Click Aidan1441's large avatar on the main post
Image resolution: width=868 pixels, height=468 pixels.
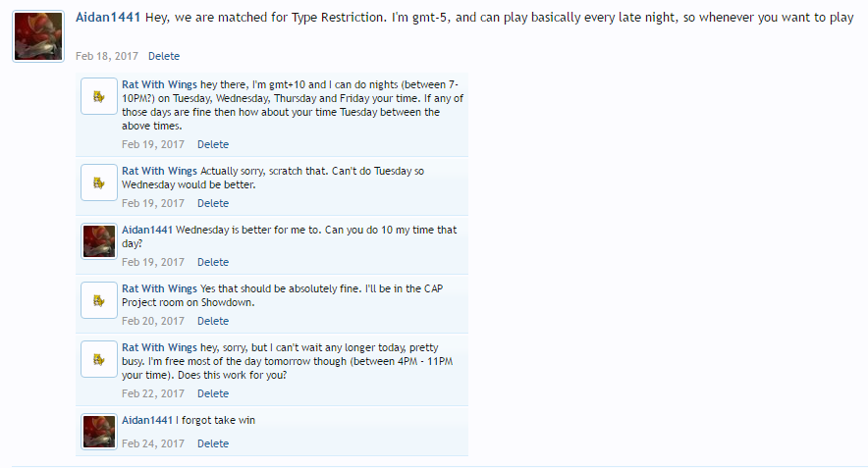38,36
